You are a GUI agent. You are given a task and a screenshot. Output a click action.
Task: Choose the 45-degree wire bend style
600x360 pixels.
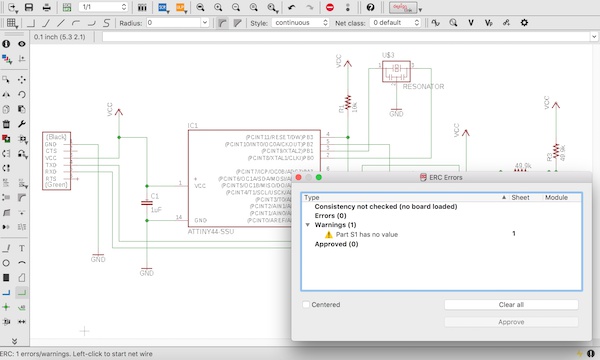pyautogui.click(x=46, y=23)
